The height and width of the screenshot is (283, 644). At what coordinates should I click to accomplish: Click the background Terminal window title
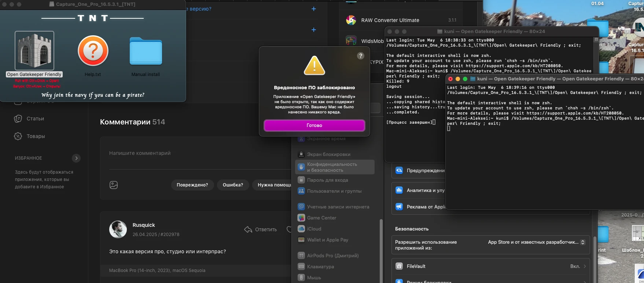tap(494, 32)
